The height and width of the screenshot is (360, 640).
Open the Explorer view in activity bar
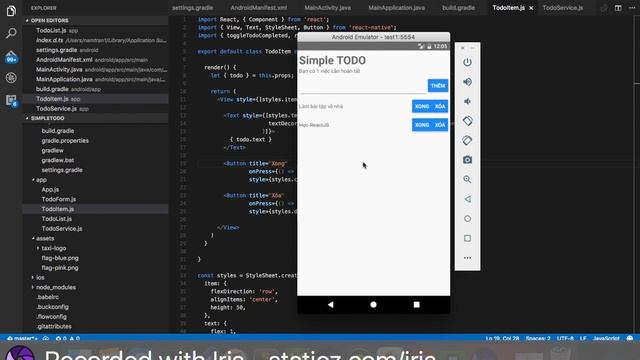tap(11, 11)
